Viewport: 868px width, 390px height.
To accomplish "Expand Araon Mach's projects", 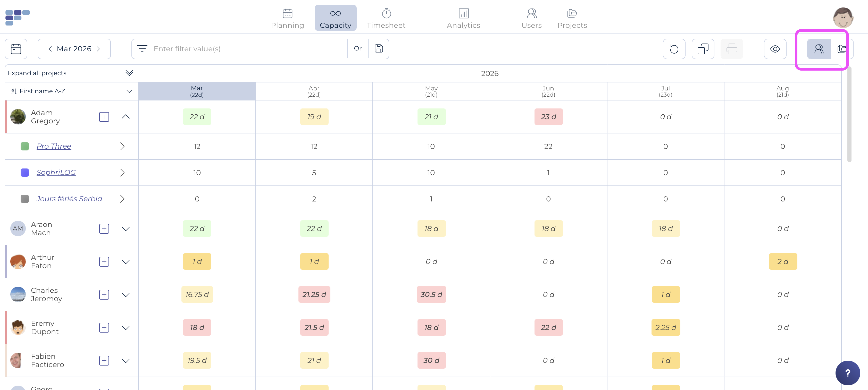I will pyautogui.click(x=126, y=229).
